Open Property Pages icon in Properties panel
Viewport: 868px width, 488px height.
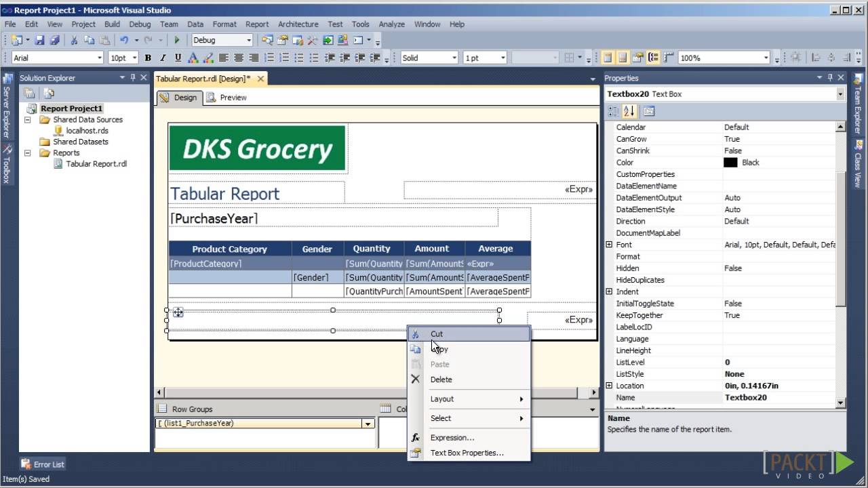(649, 111)
